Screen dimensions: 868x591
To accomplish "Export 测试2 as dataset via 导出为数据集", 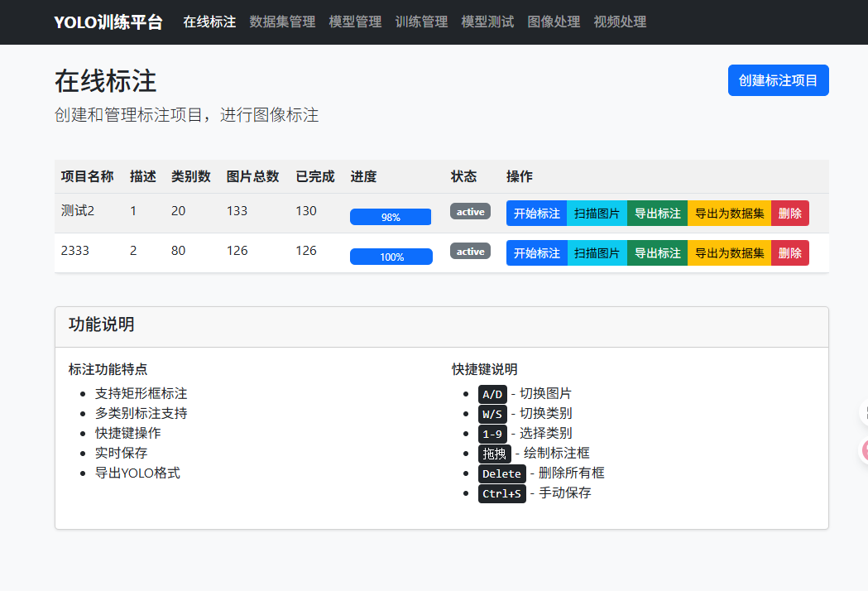I will (729, 213).
